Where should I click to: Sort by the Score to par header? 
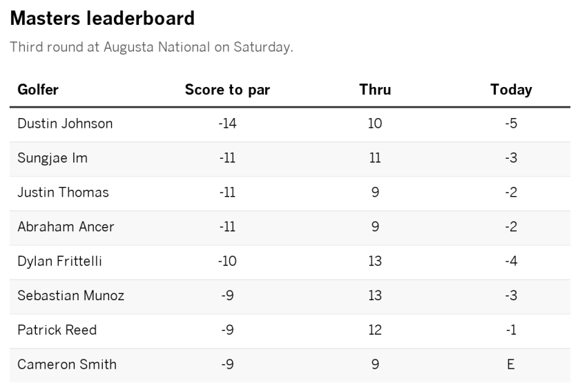[227, 90]
